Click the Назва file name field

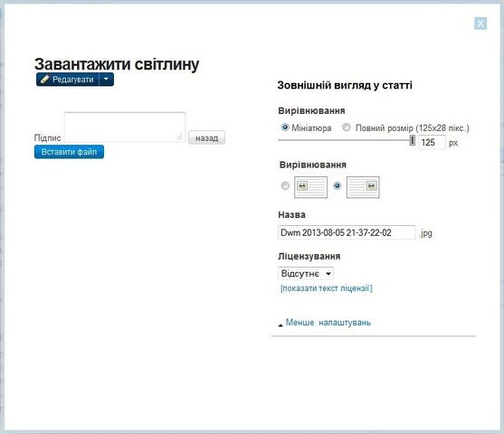(347, 232)
